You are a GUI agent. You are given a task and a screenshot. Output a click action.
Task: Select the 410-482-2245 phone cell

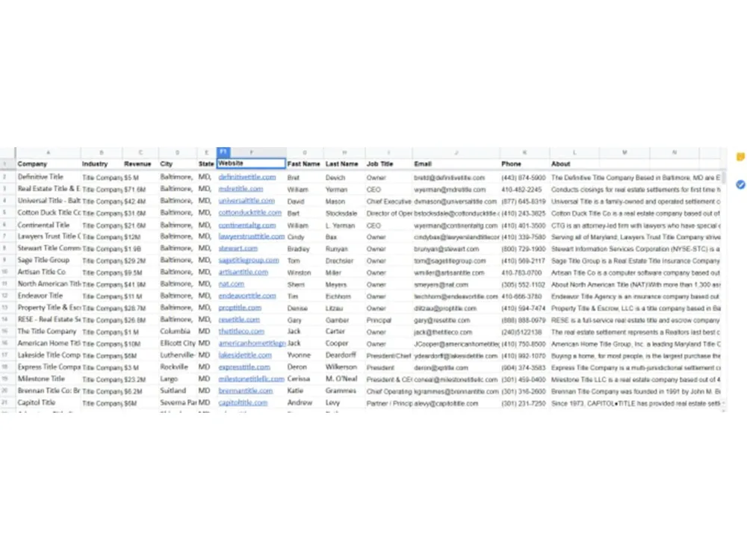point(524,190)
